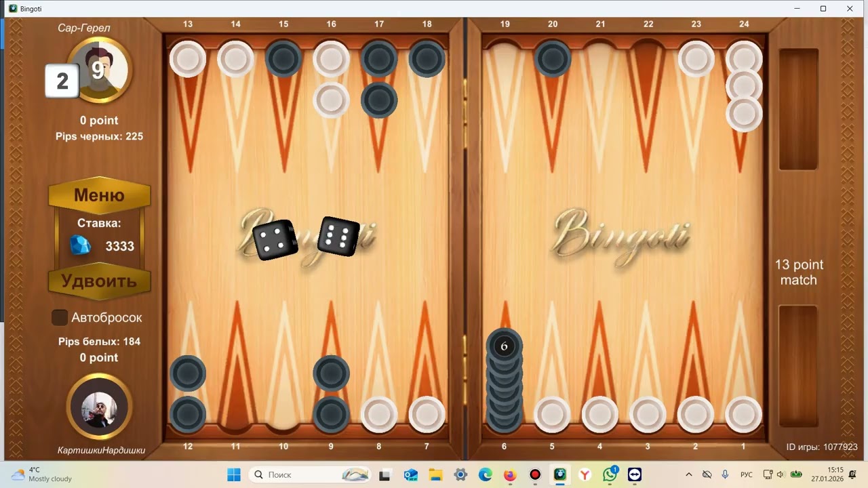Click the ID игры: 1077923 text

(x=822, y=447)
